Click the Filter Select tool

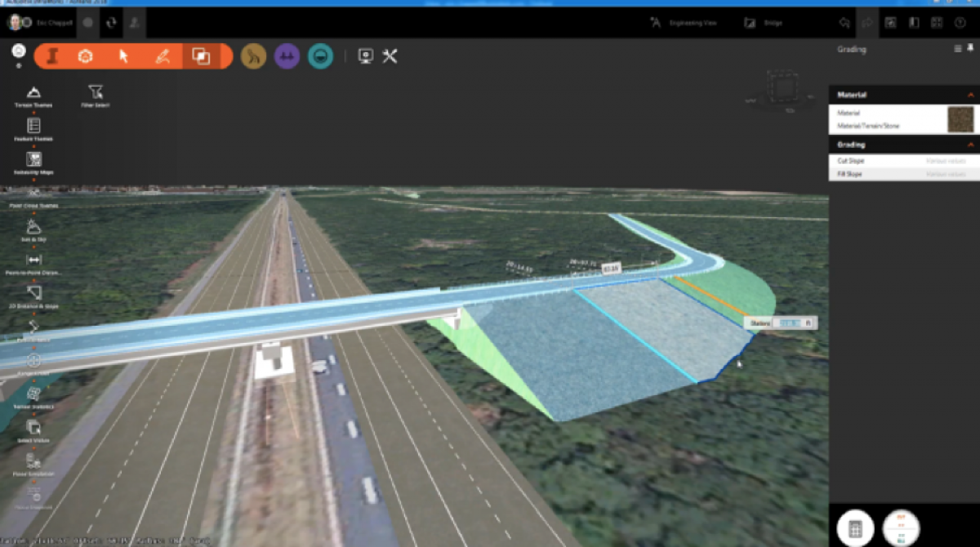tap(96, 92)
